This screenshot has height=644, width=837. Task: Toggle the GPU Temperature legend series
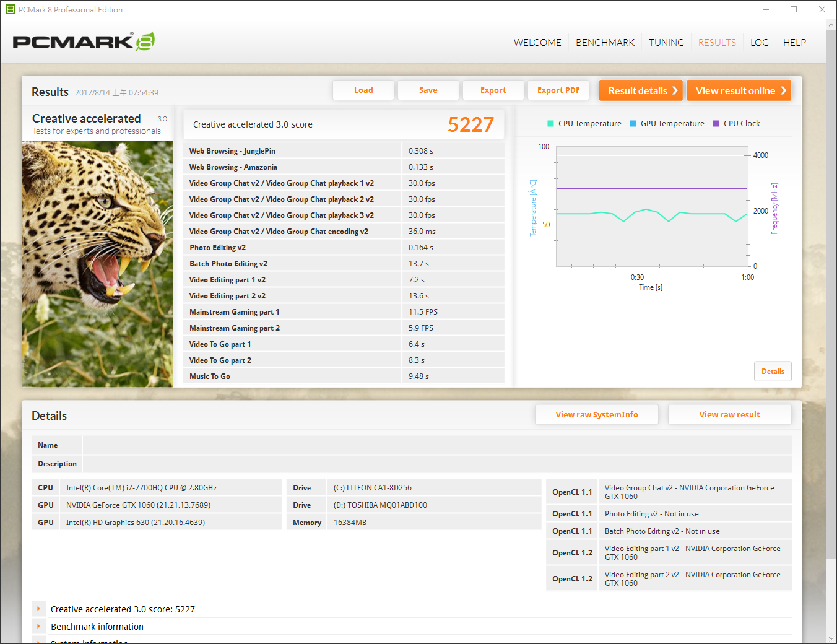click(x=666, y=124)
